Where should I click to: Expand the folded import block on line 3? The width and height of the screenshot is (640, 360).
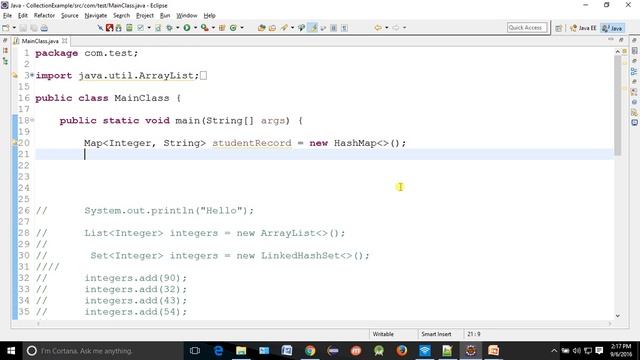point(32,75)
